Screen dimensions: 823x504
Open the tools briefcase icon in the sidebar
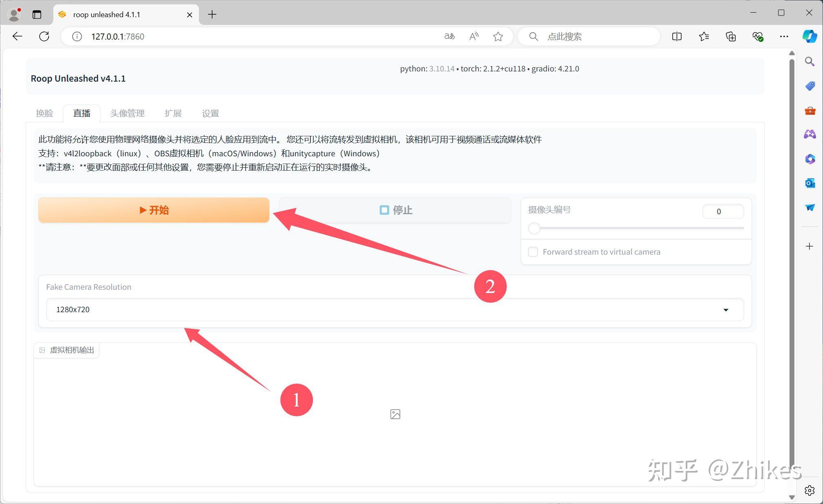tap(810, 111)
